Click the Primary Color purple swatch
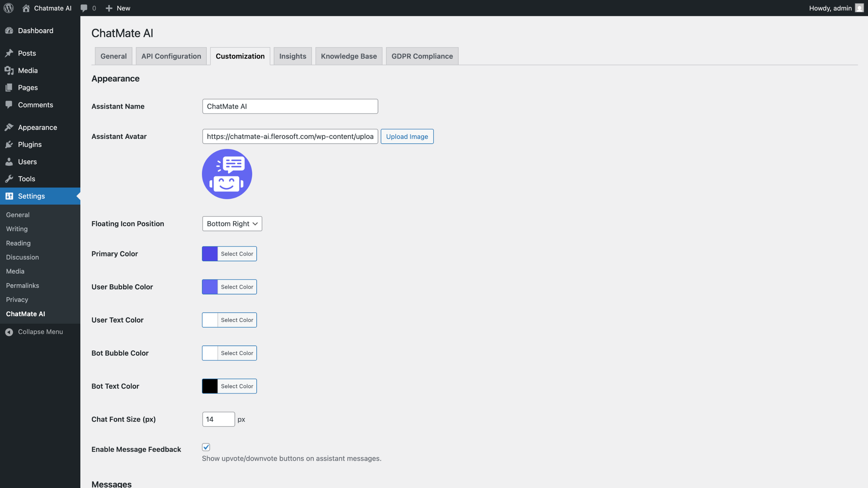Screen dimensions: 868x488 210,254
